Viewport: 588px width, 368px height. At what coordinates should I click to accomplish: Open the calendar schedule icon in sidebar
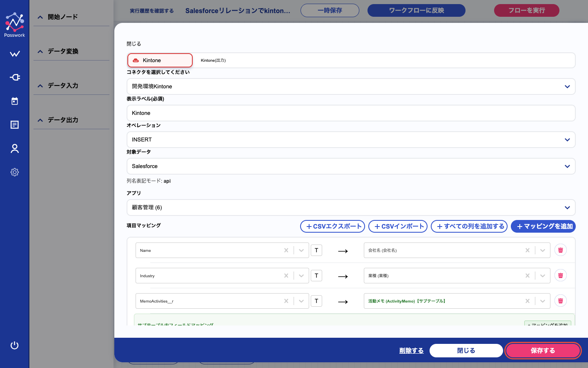click(15, 101)
